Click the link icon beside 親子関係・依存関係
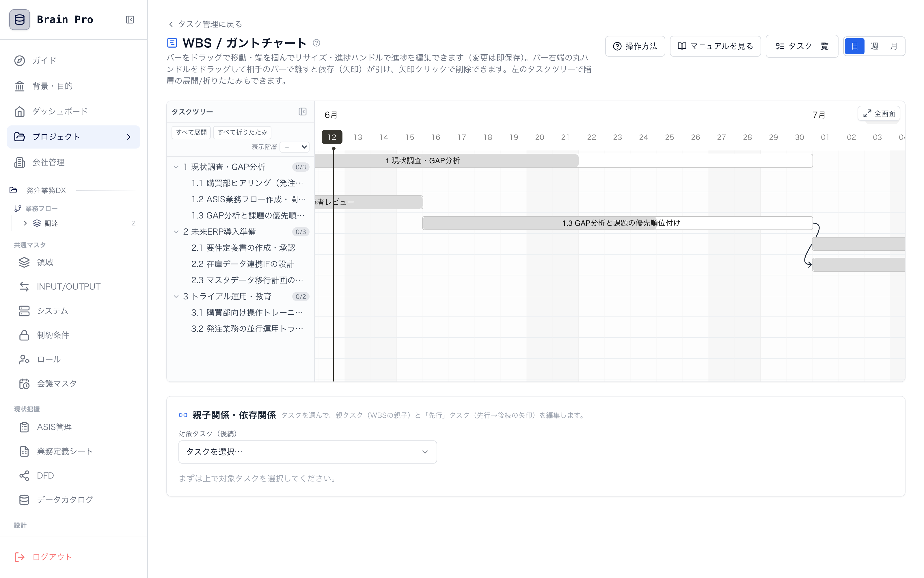The height and width of the screenshot is (578, 924). pyautogui.click(x=183, y=415)
